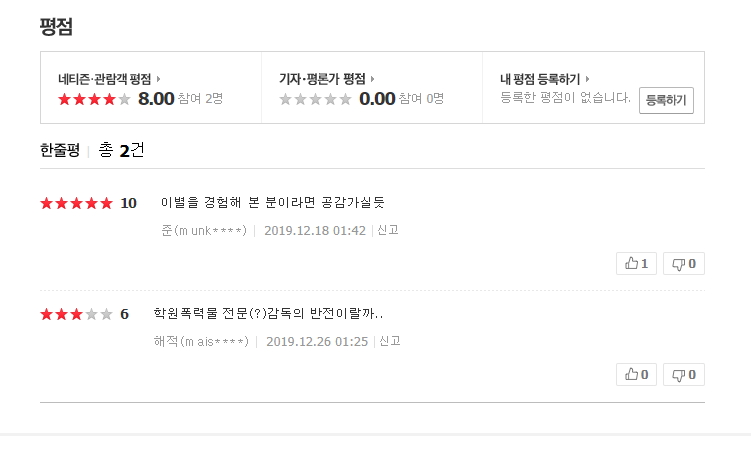
Task: Click the five red stars on first review
Action: [x=77, y=203]
